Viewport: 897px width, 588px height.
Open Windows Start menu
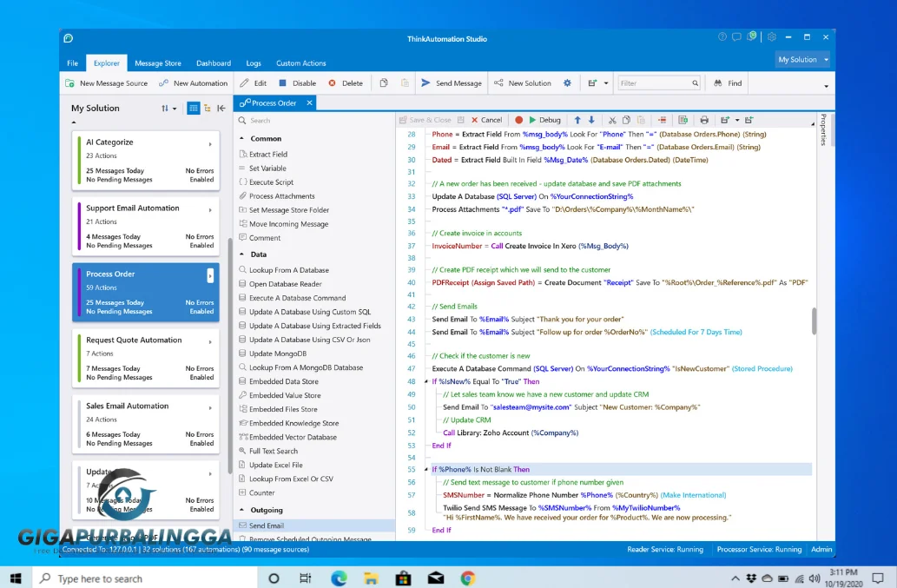pos(16,578)
